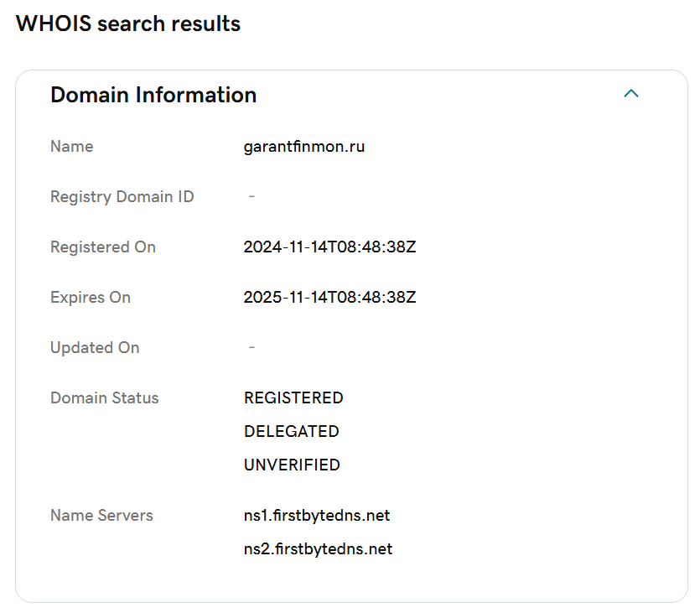Collapse the Domain Information section chevron

click(630, 94)
